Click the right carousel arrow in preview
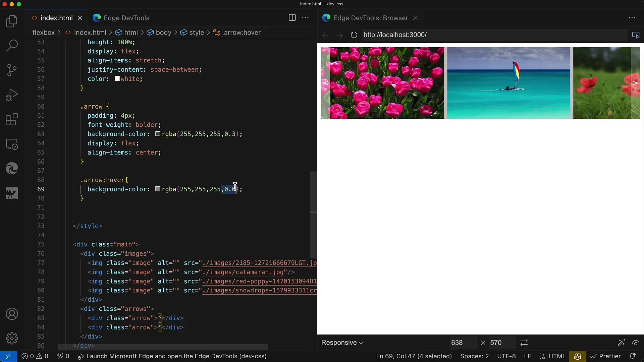The width and height of the screenshot is (644, 362). pos(635,83)
